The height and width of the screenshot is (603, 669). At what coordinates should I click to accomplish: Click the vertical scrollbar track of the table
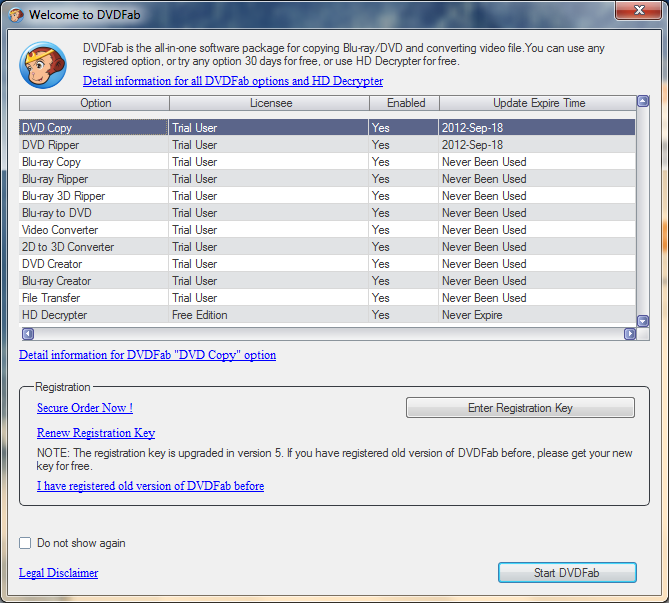pyautogui.click(x=643, y=211)
